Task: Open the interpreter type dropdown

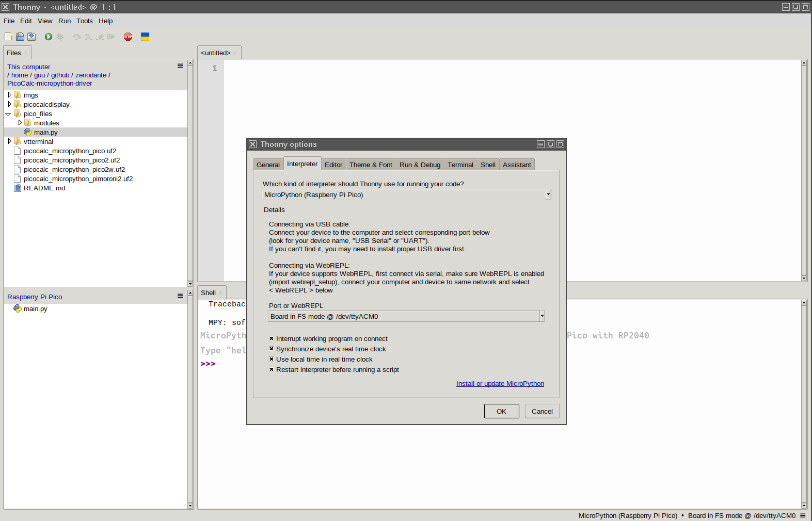Action: 548,194
